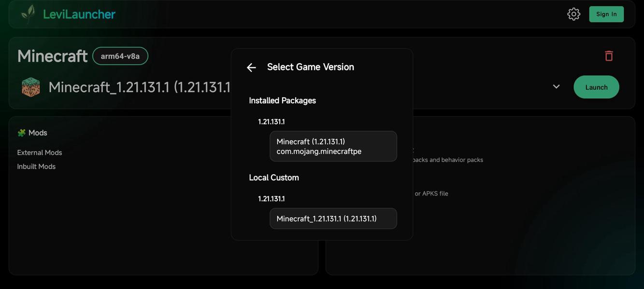
Task: Go back using the dialog's arrow icon
Action: coord(251,68)
